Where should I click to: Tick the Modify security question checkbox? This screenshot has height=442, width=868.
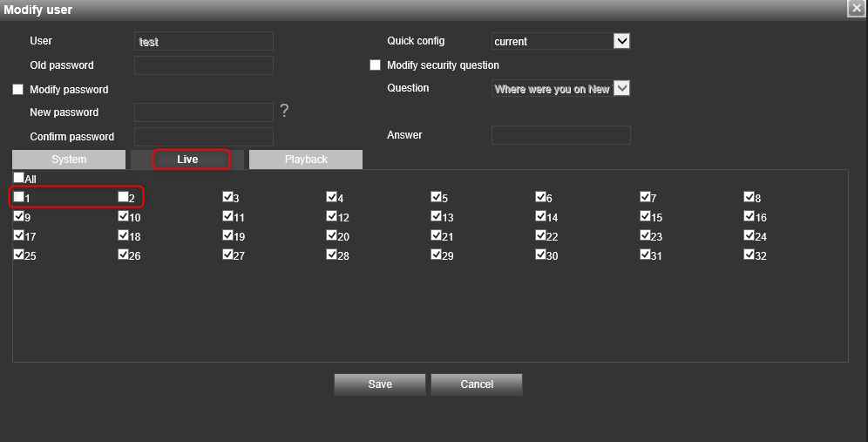pos(376,65)
